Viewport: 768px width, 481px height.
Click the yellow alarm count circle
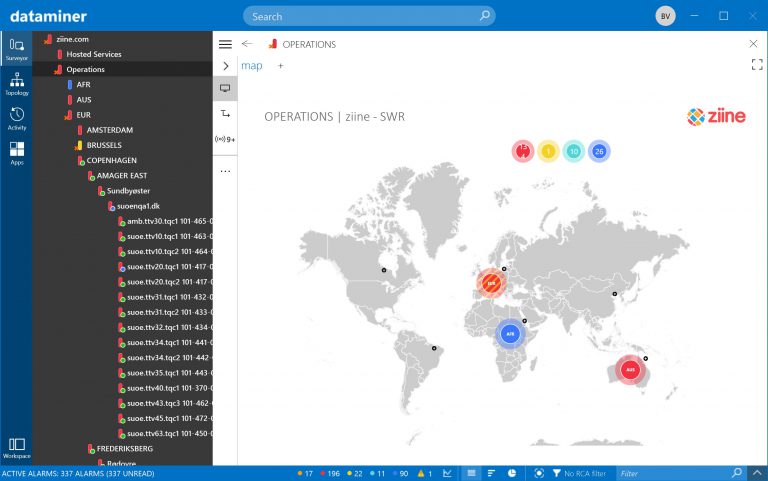(x=548, y=152)
